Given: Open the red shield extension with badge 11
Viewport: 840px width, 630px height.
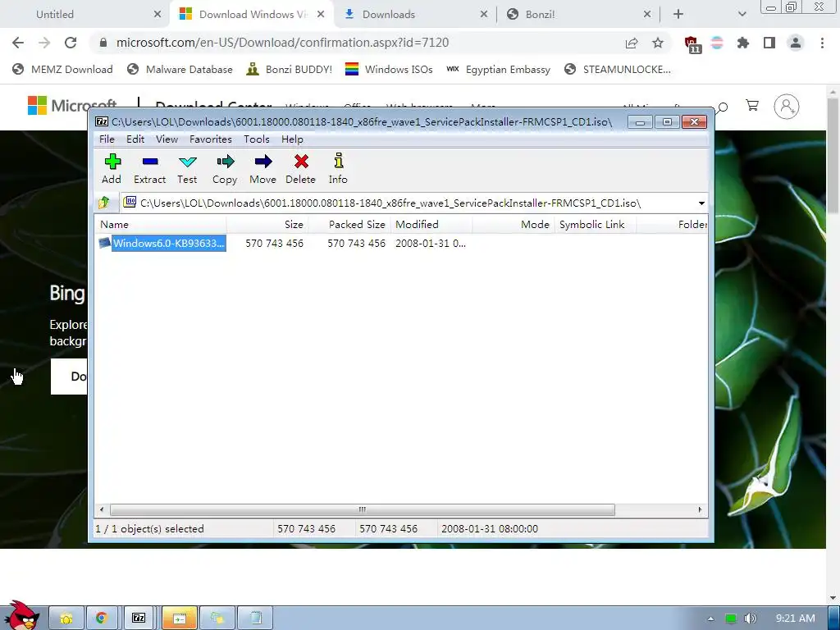Looking at the screenshot, I should tap(692, 44).
